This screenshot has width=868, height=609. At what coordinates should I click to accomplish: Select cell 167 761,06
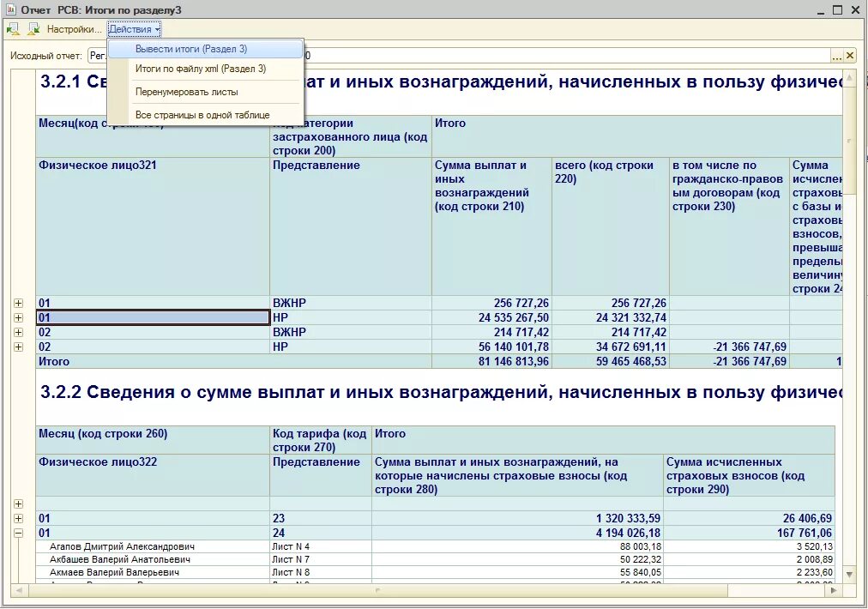click(749, 534)
